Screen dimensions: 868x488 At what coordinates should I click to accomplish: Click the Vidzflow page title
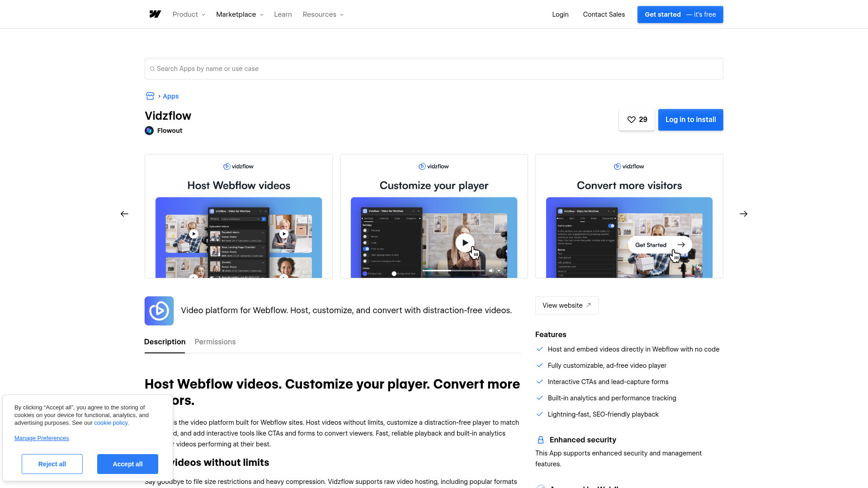click(168, 116)
